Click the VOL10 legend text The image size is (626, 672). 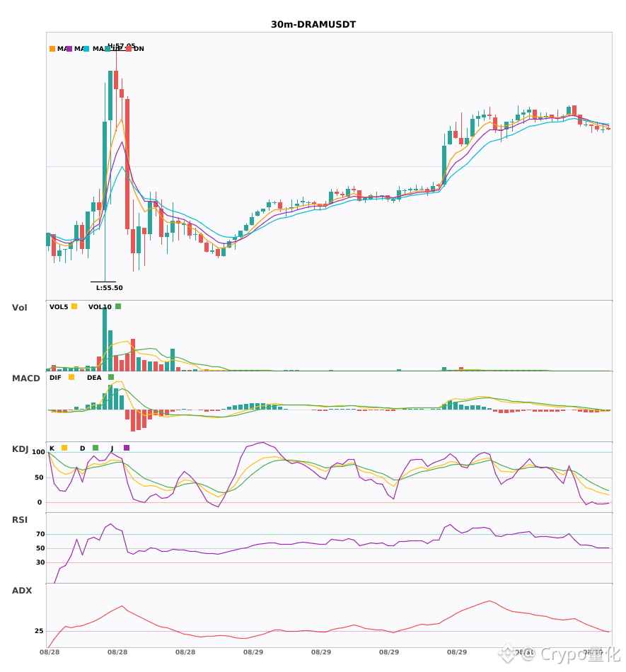pyautogui.click(x=100, y=307)
